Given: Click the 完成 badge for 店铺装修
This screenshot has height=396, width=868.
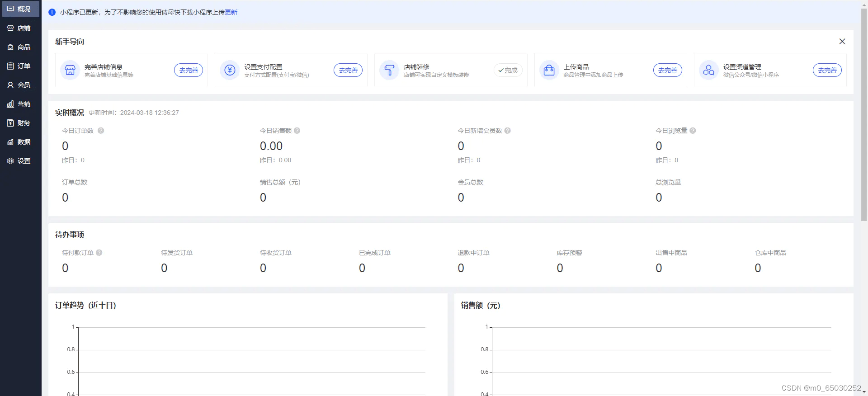Looking at the screenshot, I should pyautogui.click(x=508, y=70).
